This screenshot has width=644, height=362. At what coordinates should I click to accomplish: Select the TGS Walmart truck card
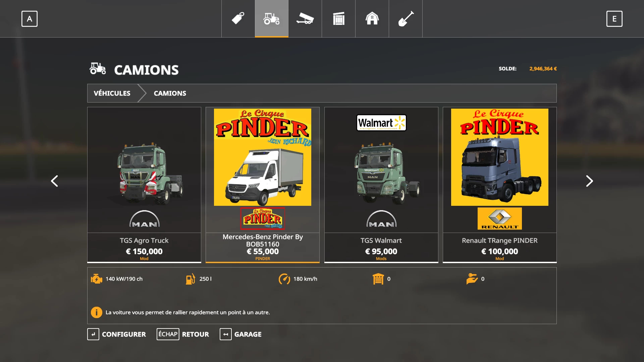pyautogui.click(x=381, y=184)
